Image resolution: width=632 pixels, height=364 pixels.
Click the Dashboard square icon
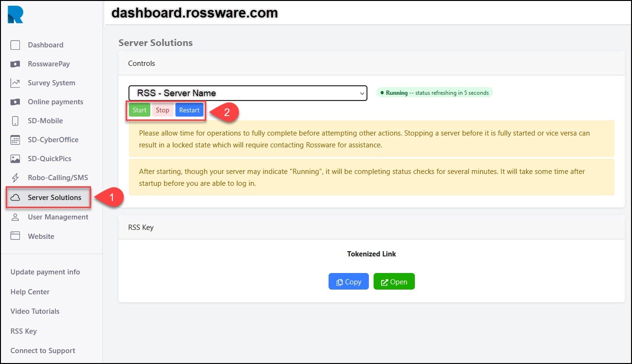(15, 45)
